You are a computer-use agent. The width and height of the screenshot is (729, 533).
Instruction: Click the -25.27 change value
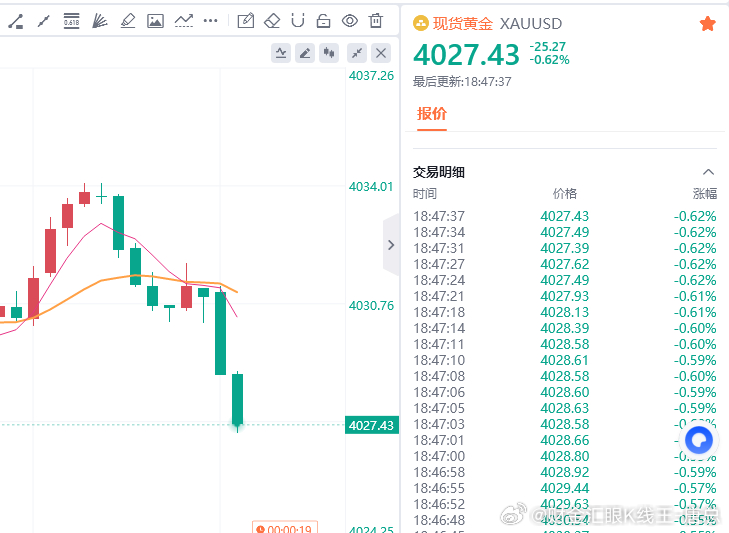[548, 47]
